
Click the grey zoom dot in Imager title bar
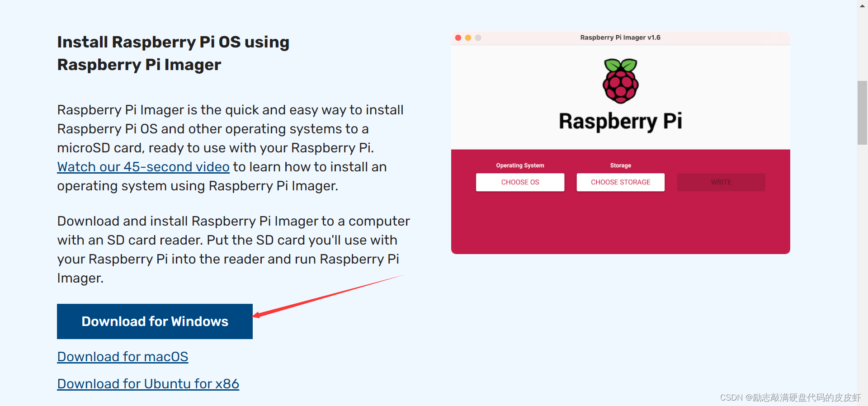pos(478,38)
